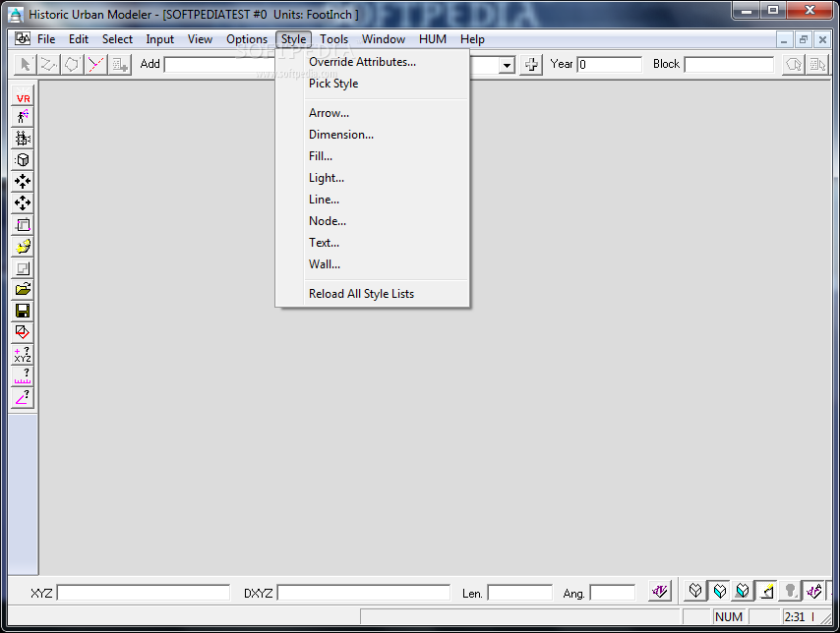
Task: Click the Year input field
Action: coord(610,65)
